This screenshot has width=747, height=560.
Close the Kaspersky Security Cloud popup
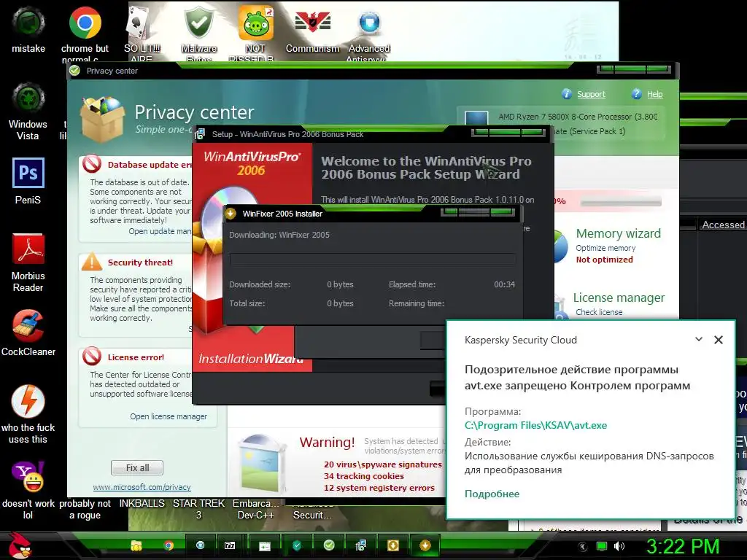(x=719, y=340)
